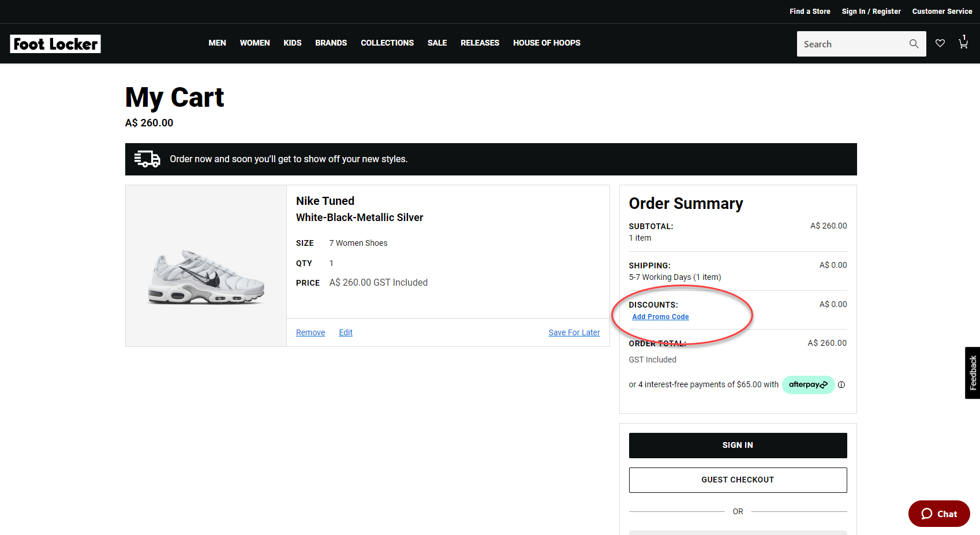Click Edit link for Nike Tuned
This screenshot has width=980, height=535.
[x=346, y=332]
